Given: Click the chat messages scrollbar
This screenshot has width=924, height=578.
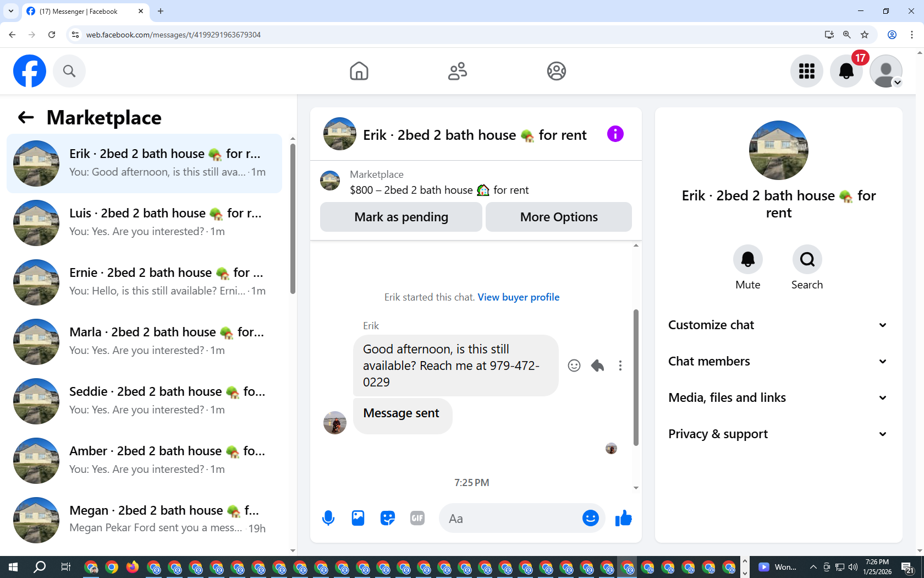Looking at the screenshot, I should tap(636, 377).
